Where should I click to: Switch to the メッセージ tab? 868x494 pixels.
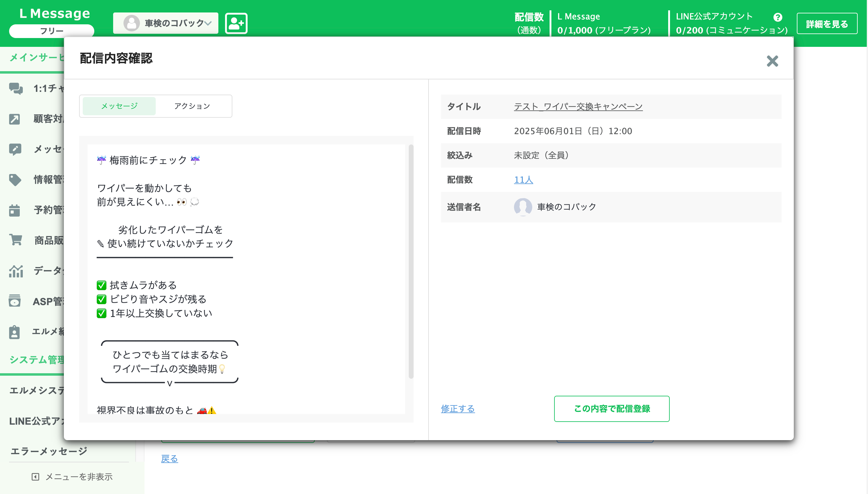click(x=119, y=106)
